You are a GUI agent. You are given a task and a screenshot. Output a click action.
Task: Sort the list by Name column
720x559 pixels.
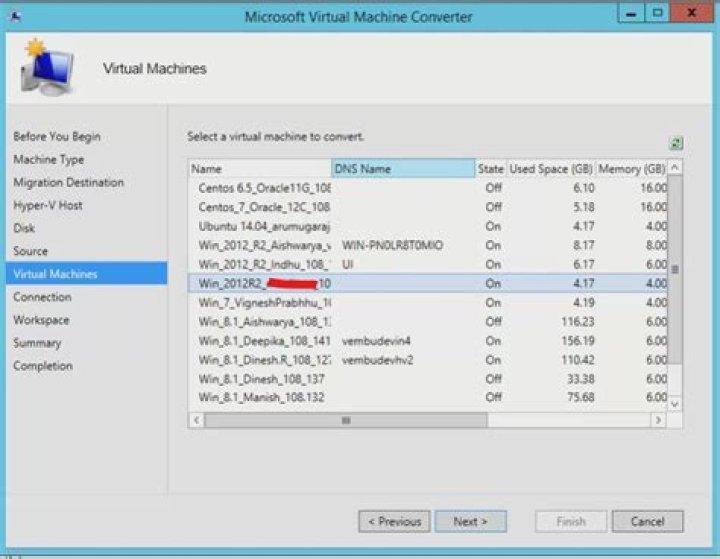[260, 169]
